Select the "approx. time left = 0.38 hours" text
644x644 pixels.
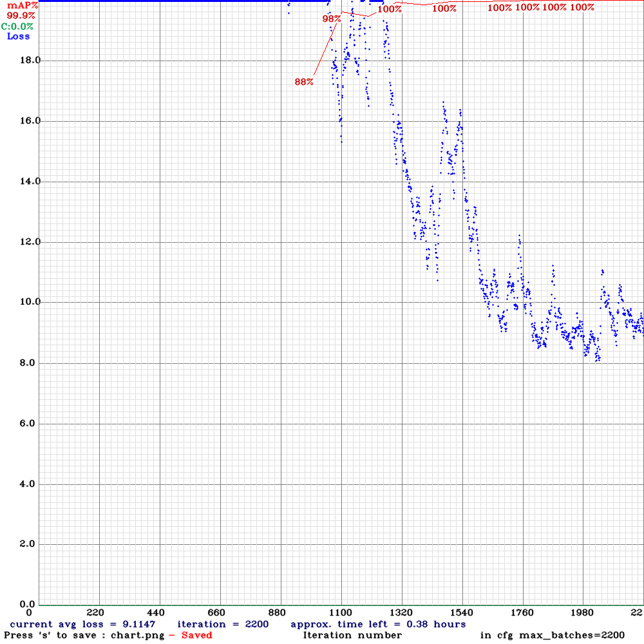pos(378,624)
